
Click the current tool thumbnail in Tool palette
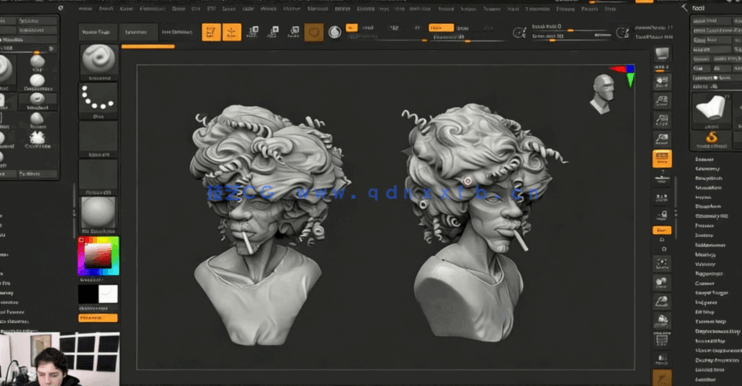712,110
